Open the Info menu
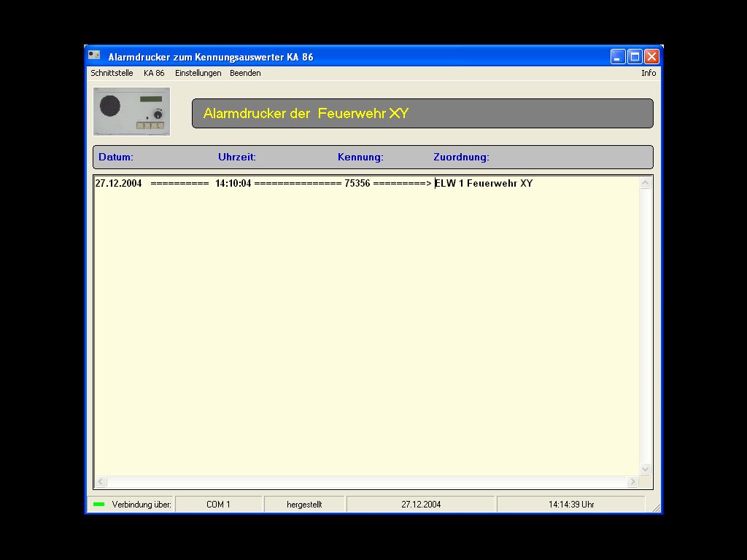The height and width of the screenshot is (560, 747). tap(648, 73)
